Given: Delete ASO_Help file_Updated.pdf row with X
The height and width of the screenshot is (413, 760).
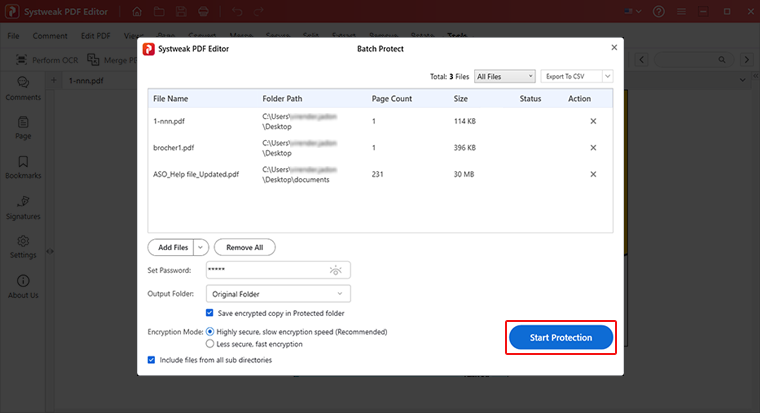Looking at the screenshot, I should coord(593,174).
